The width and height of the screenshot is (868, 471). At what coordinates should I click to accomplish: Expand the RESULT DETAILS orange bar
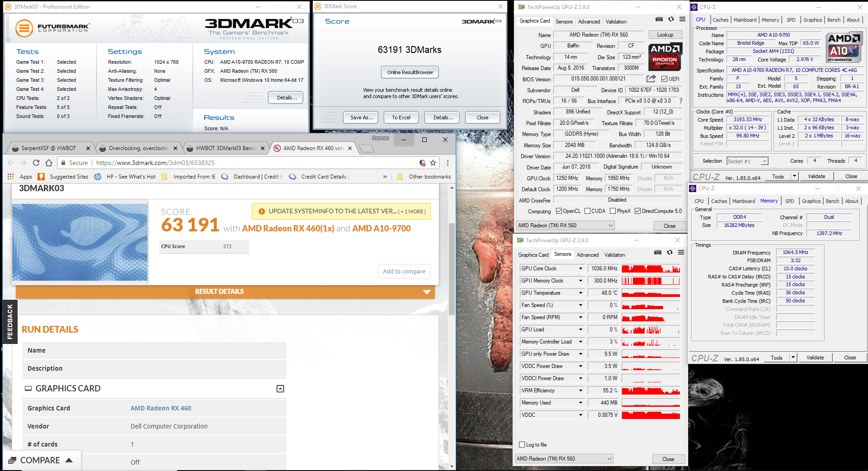coord(225,292)
